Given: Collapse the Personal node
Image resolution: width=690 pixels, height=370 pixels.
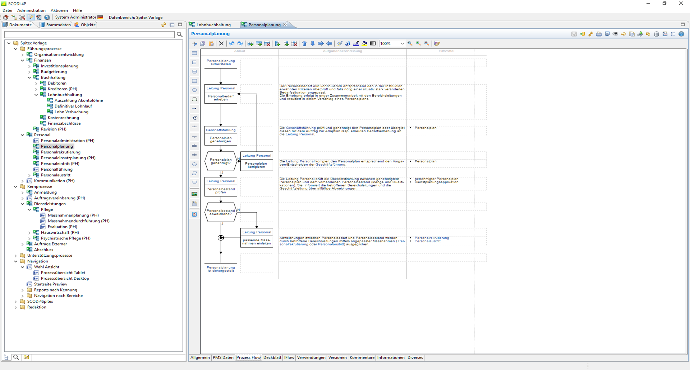Looking at the screenshot, I should [x=23, y=135].
